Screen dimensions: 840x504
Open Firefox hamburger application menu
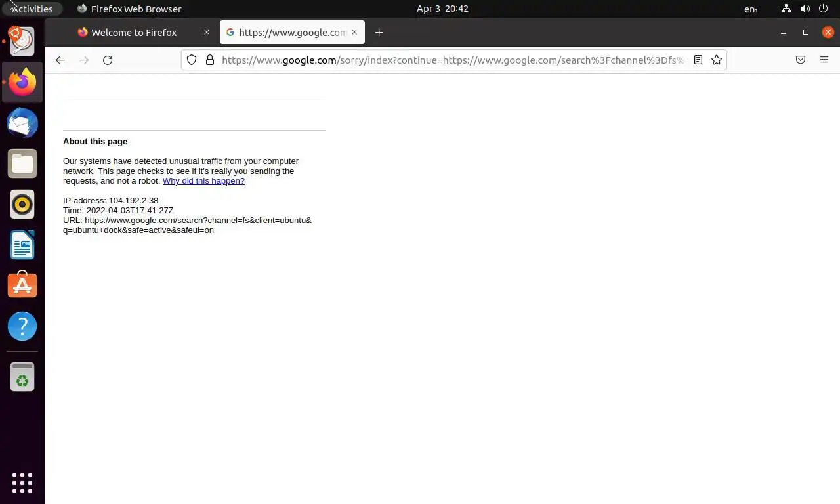click(824, 60)
